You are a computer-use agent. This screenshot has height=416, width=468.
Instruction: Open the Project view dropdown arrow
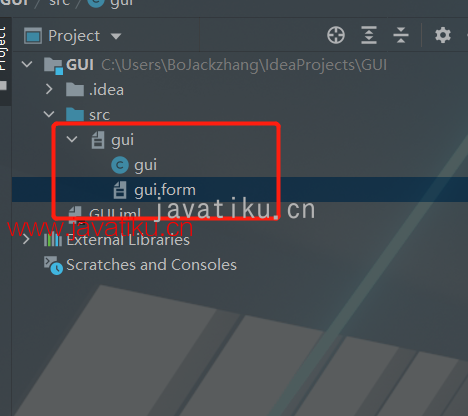click(116, 36)
